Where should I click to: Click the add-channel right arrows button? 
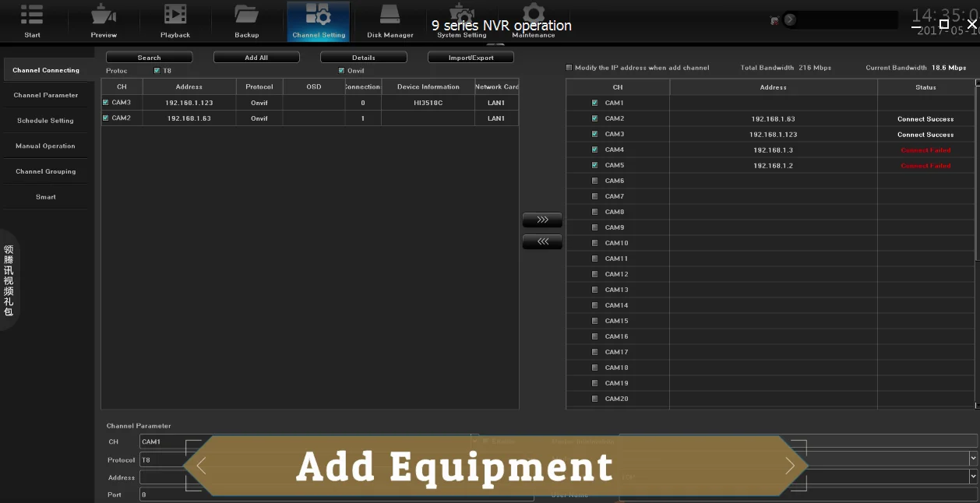tap(542, 220)
